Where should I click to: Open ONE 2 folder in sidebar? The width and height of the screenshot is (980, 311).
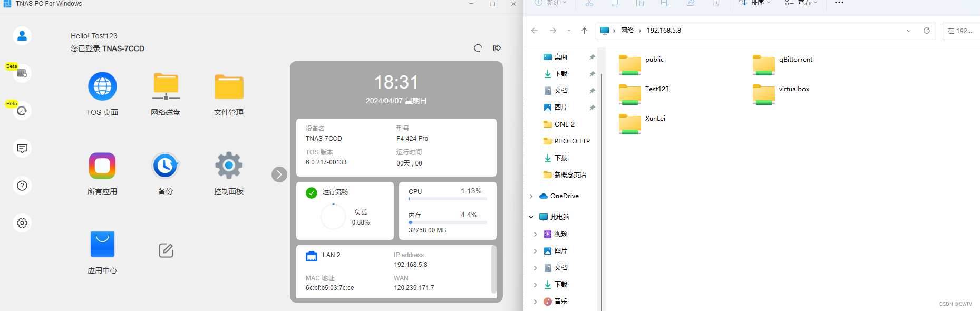pyautogui.click(x=559, y=124)
